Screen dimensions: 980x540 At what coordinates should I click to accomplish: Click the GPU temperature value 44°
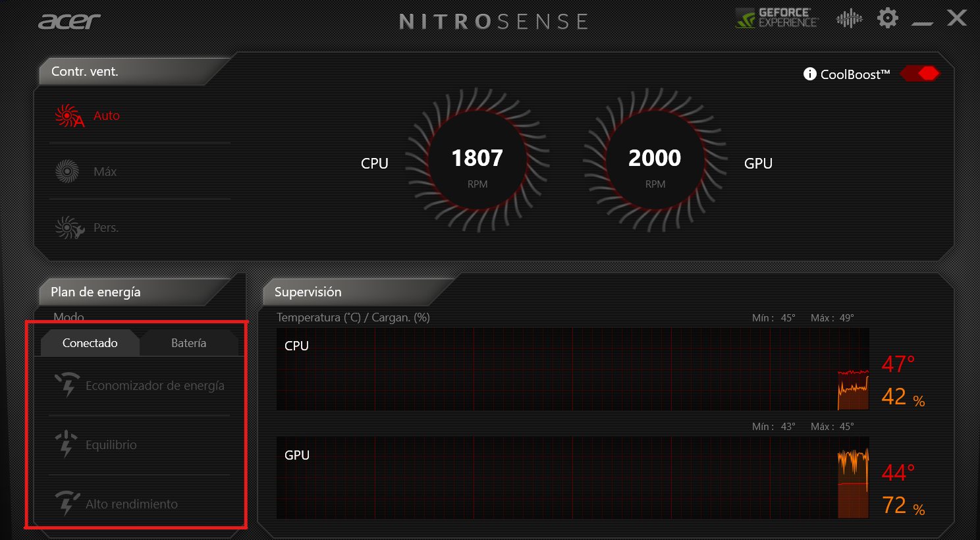coord(898,473)
